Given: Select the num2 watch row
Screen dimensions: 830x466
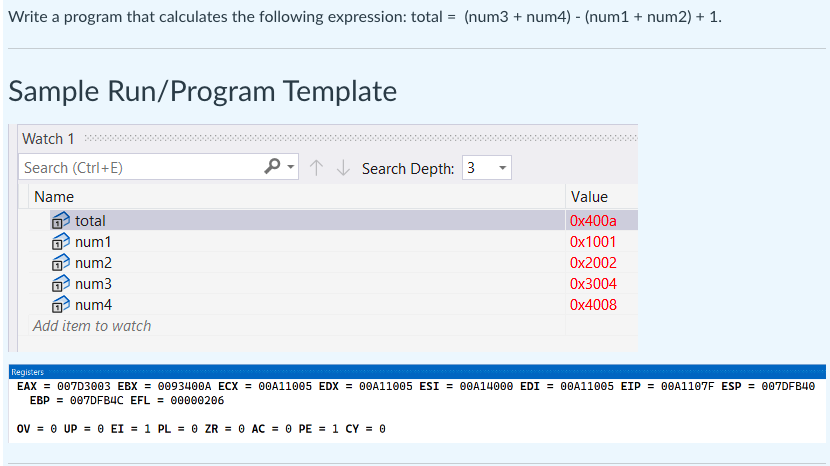Looking at the screenshot, I should 333,263.
